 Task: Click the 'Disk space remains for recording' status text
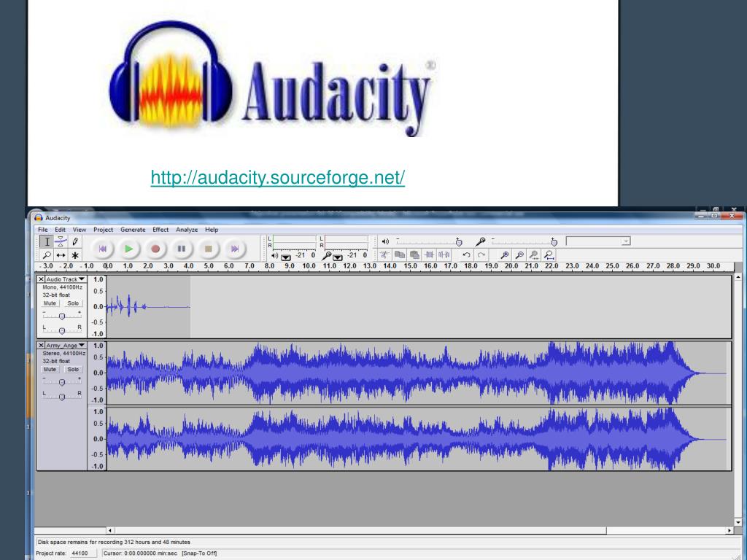113,542
